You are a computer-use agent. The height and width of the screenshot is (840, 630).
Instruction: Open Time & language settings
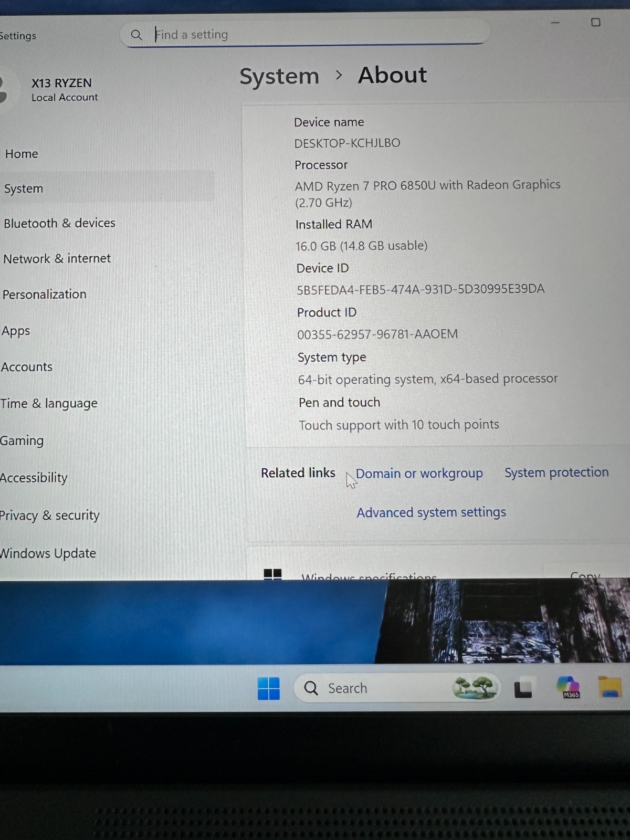(49, 404)
